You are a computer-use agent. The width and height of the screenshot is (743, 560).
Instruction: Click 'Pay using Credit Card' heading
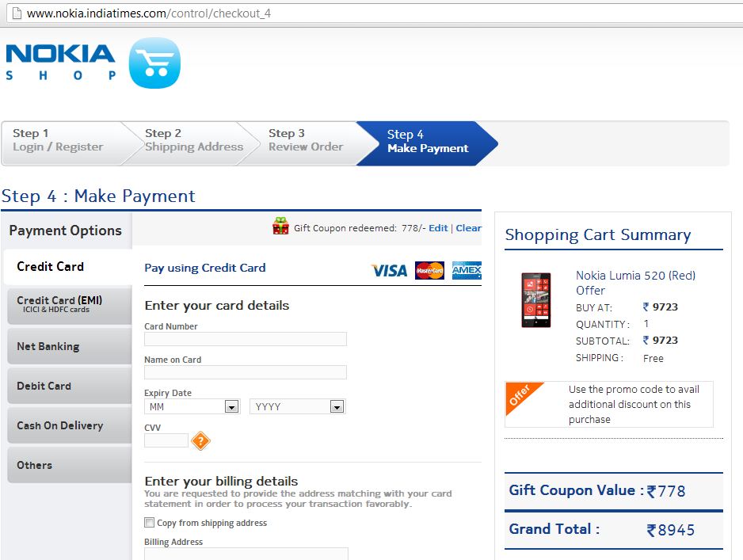pos(204,268)
